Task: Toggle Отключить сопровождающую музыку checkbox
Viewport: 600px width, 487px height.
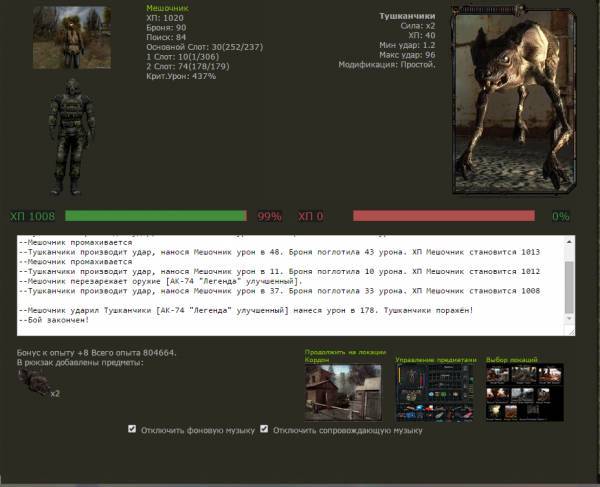Action: (264, 429)
